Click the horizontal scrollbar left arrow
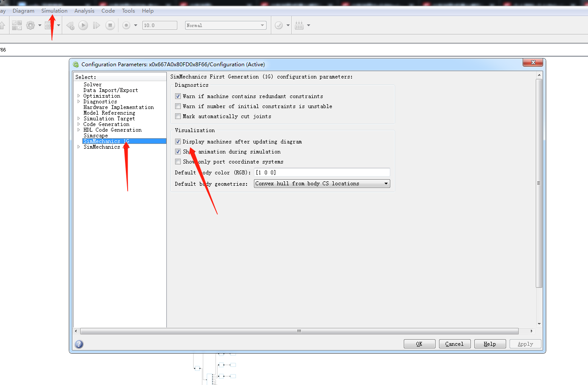This screenshot has width=588, height=385. [x=76, y=331]
